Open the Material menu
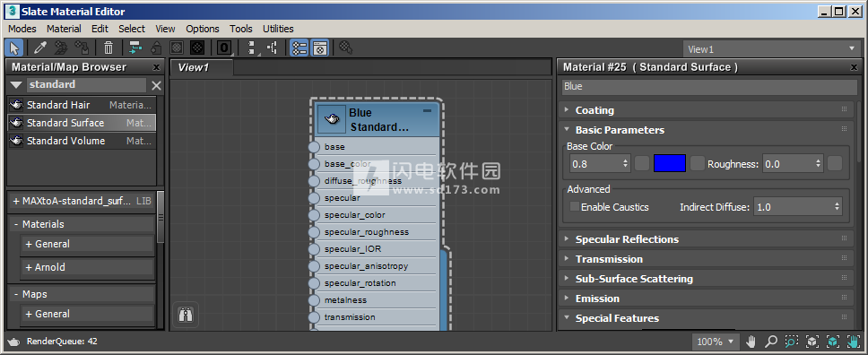Viewport: 868px width, 355px height. pyautogui.click(x=64, y=29)
